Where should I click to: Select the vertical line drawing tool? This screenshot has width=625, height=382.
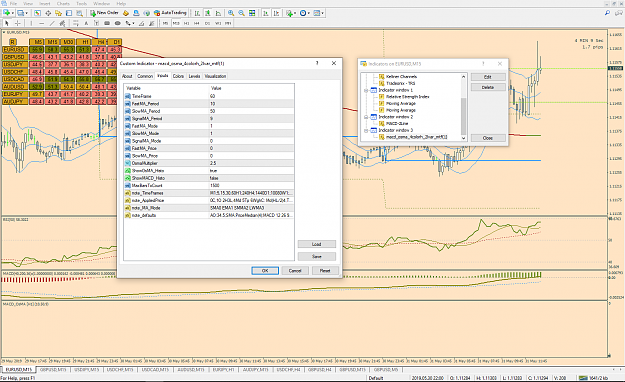click(31, 24)
